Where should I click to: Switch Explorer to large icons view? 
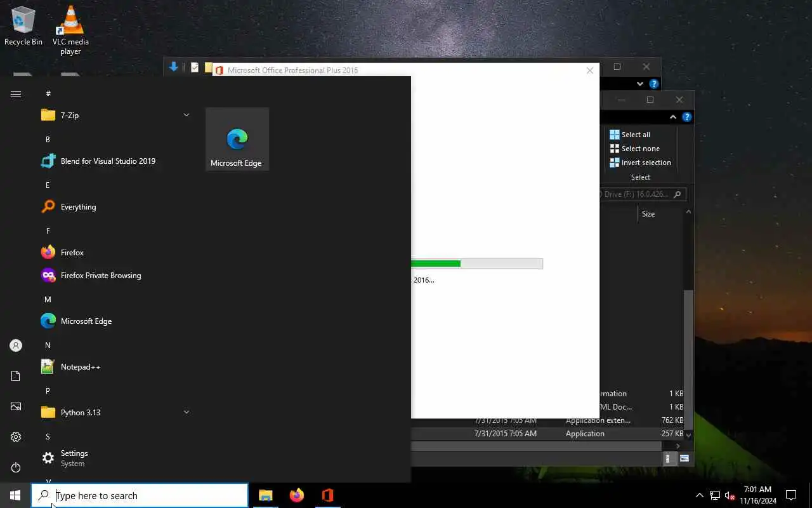coord(684,458)
